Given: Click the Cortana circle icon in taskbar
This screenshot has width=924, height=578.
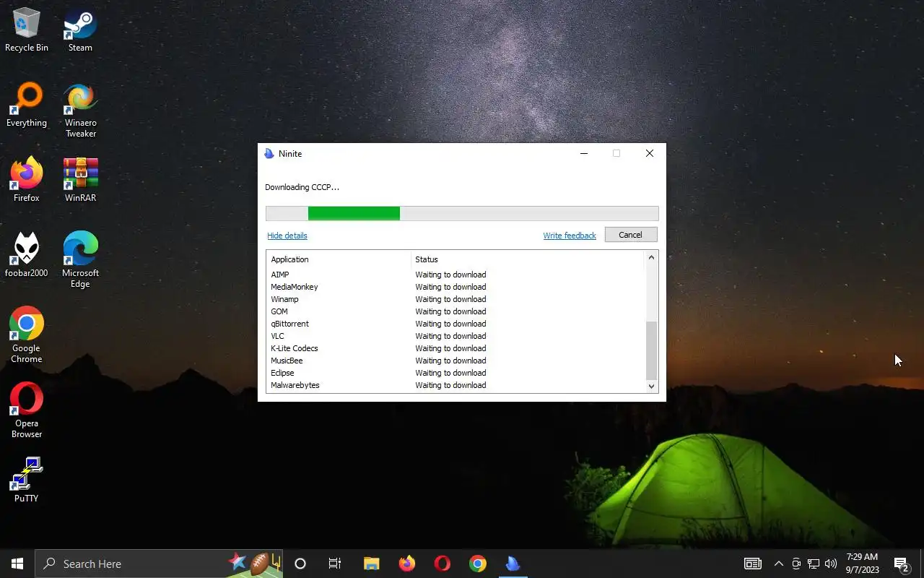Looking at the screenshot, I should [300, 564].
